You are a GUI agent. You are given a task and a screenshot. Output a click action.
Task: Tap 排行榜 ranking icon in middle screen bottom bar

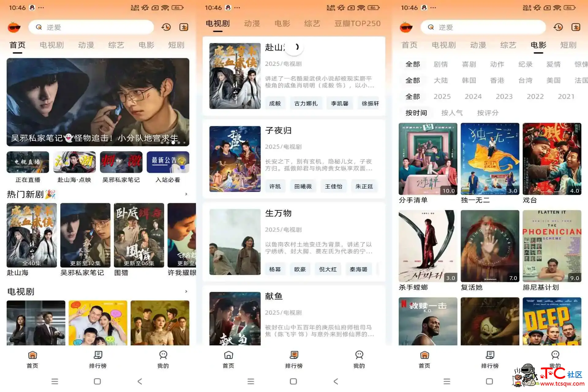click(x=294, y=355)
